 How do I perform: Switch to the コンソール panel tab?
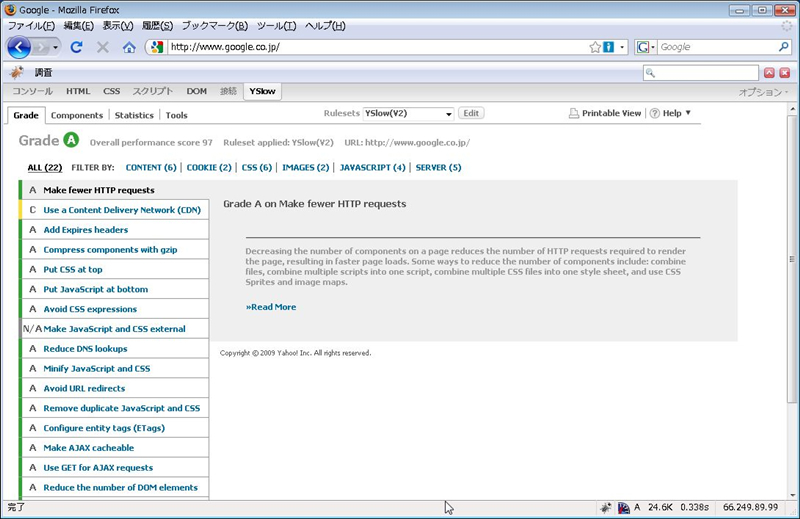tap(33, 91)
